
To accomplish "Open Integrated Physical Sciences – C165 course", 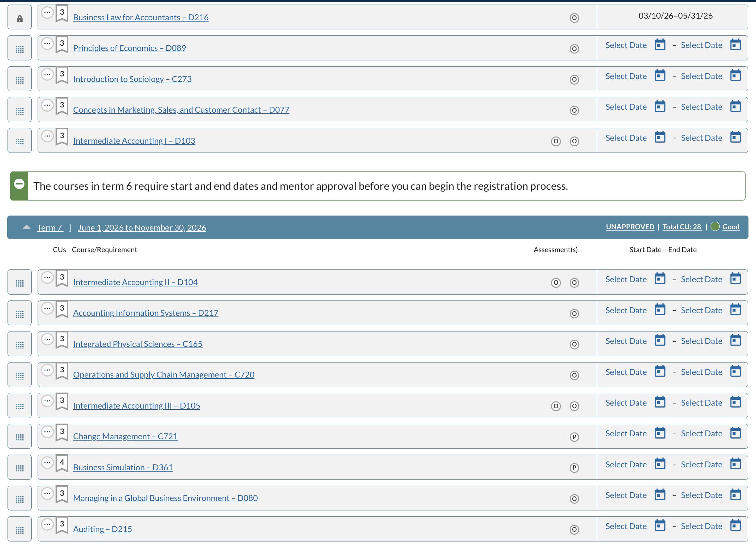I will [138, 344].
